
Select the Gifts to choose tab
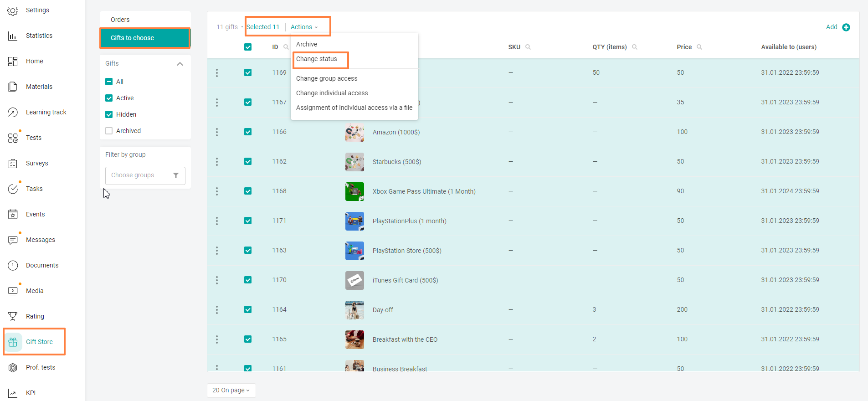(x=145, y=38)
